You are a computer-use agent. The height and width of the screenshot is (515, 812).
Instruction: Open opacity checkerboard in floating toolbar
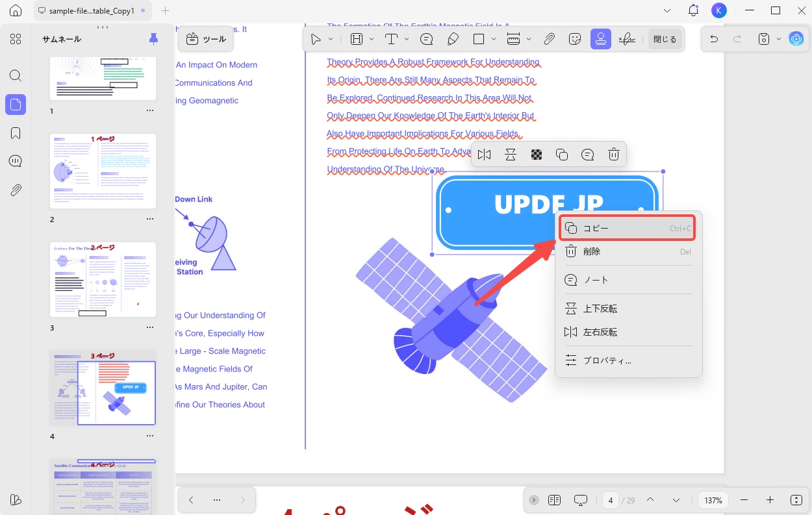(x=537, y=155)
